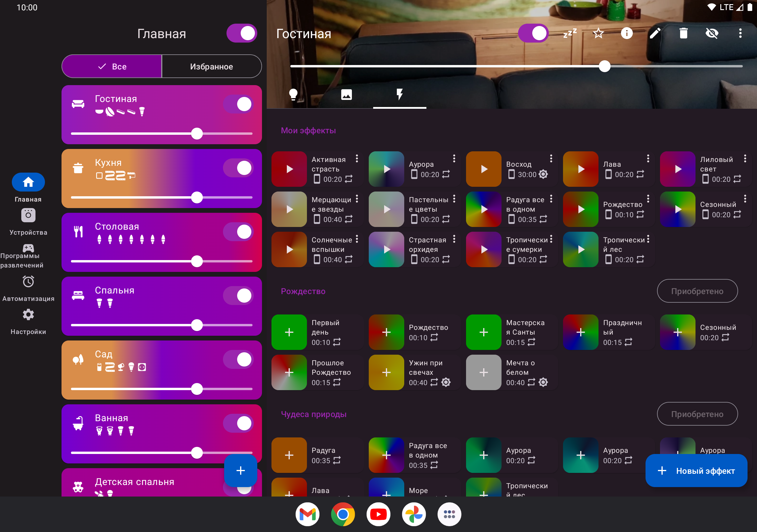Viewport: 757px width, 532px height.
Task: Open three-dot menu for Восход effect
Action: pyautogui.click(x=551, y=159)
